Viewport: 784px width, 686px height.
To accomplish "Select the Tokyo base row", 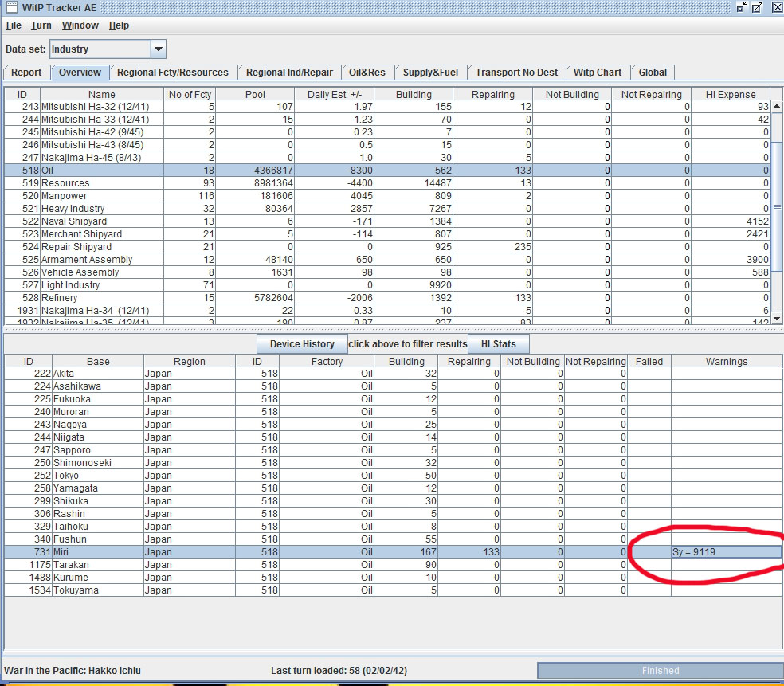I will click(x=394, y=476).
